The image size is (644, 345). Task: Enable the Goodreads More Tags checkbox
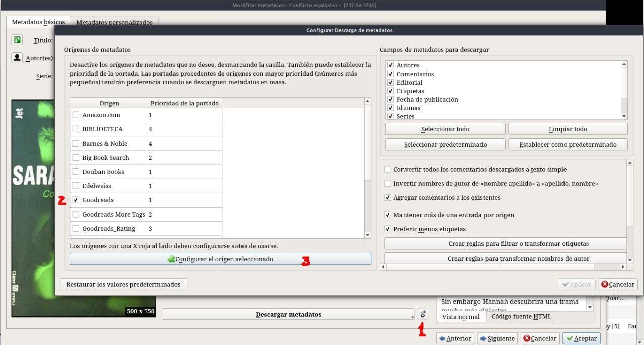tap(76, 214)
